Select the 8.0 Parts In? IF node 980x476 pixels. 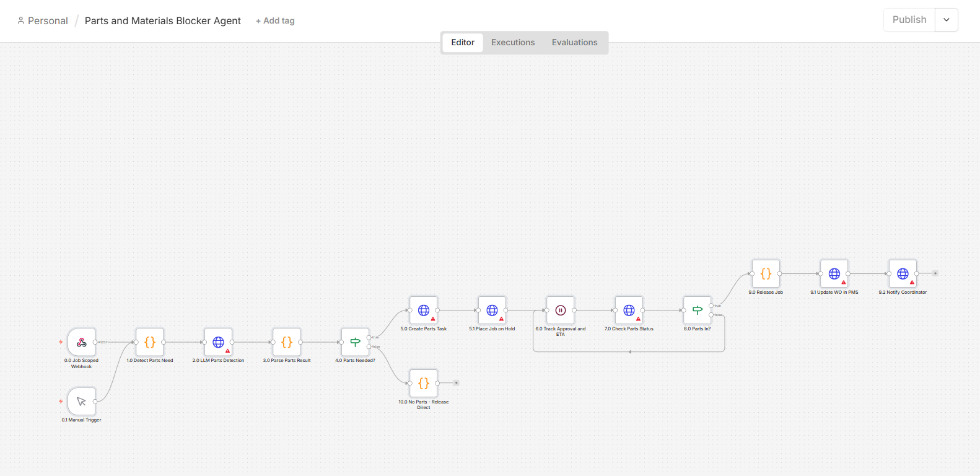698,311
